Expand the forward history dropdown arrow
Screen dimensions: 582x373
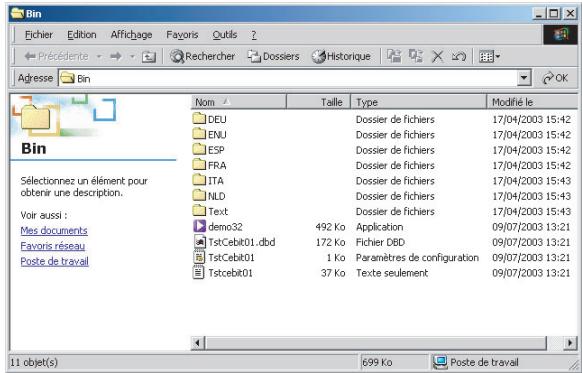[133, 56]
